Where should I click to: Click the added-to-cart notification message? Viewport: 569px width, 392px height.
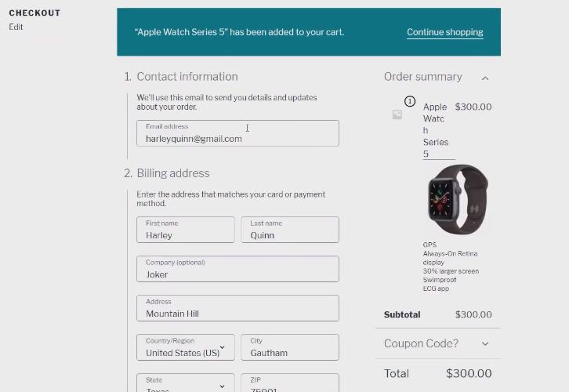[x=239, y=32]
